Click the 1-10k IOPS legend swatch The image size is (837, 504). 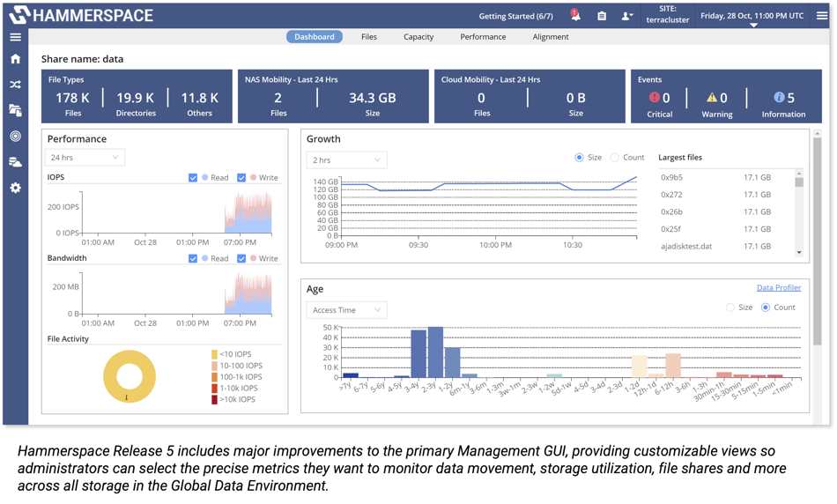point(214,389)
